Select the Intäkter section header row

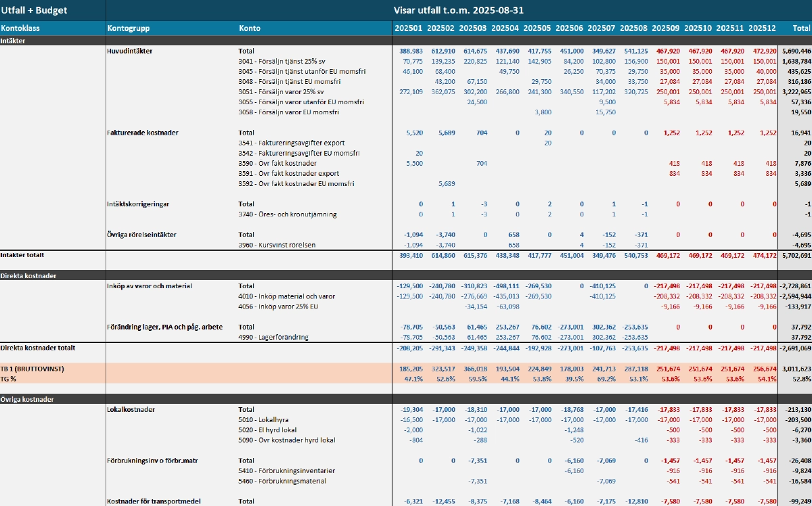14,41
